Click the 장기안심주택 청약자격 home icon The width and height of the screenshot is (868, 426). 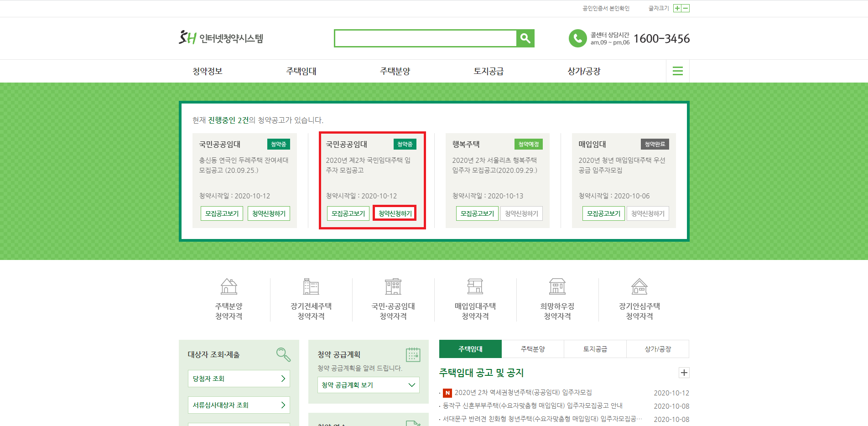pyautogui.click(x=639, y=287)
